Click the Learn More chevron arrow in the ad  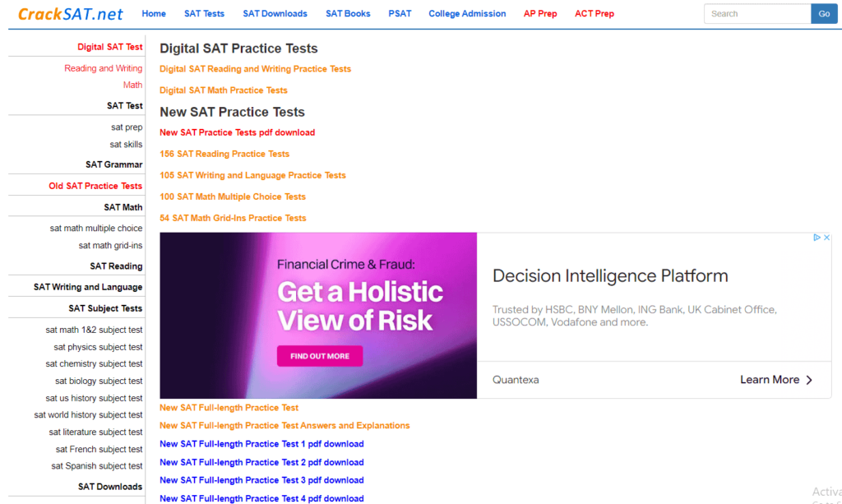809,380
